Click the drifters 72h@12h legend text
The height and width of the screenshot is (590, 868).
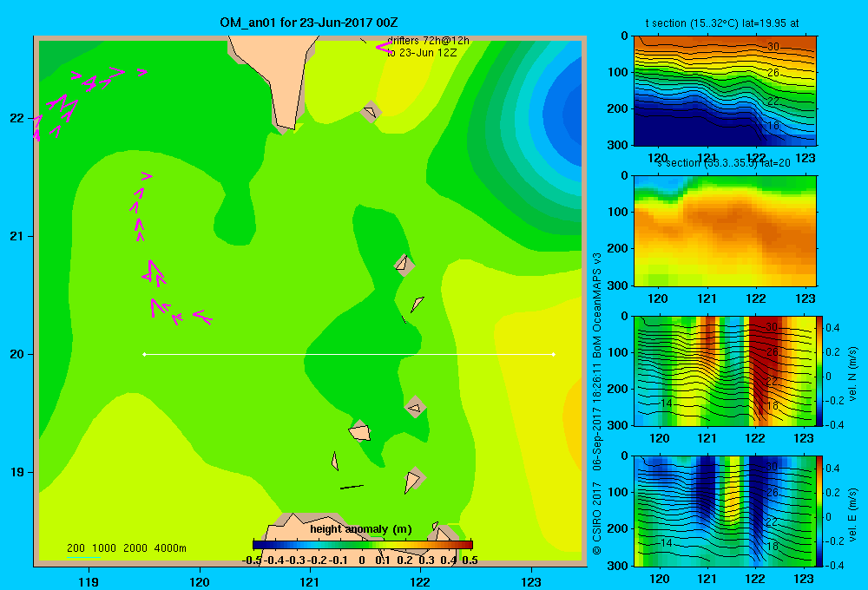(428, 41)
